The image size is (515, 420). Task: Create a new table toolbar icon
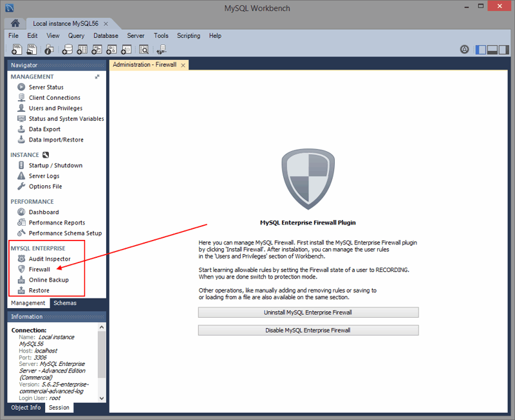pyautogui.click(x=82, y=50)
